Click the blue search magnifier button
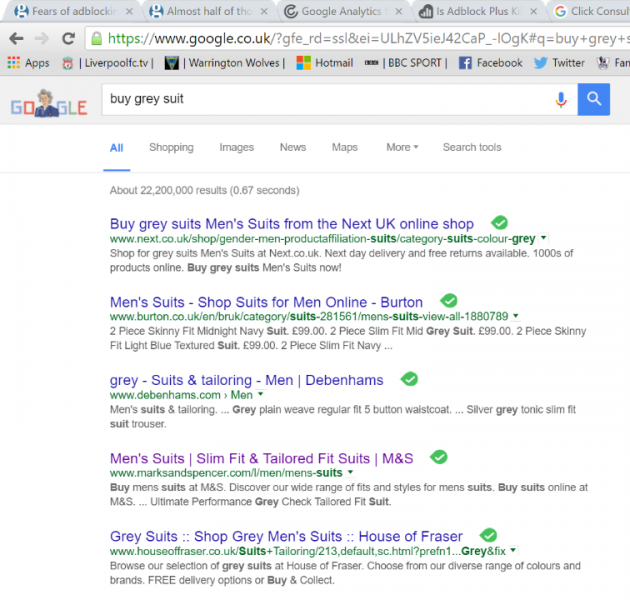This screenshot has width=630, height=600. click(x=593, y=99)
